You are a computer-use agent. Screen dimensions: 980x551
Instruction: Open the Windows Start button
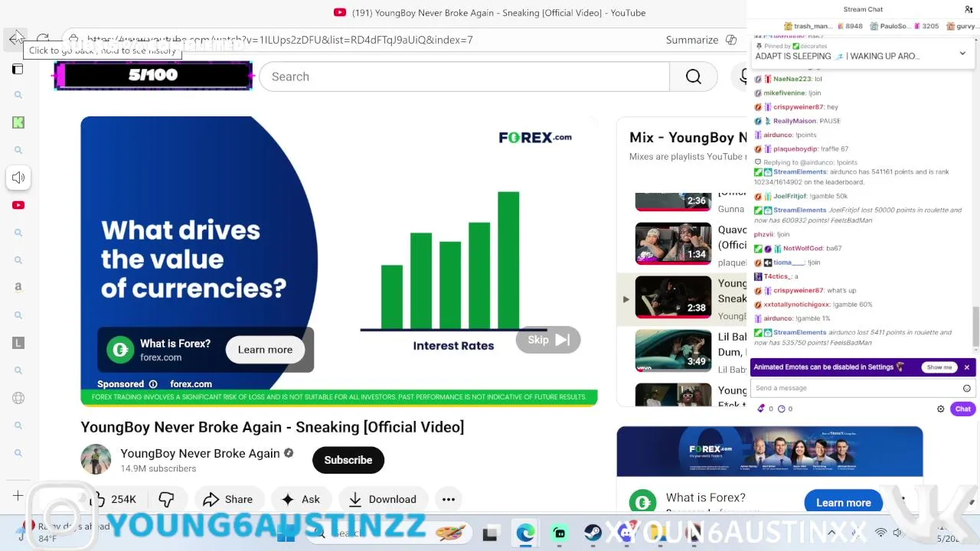click(287, 533)
